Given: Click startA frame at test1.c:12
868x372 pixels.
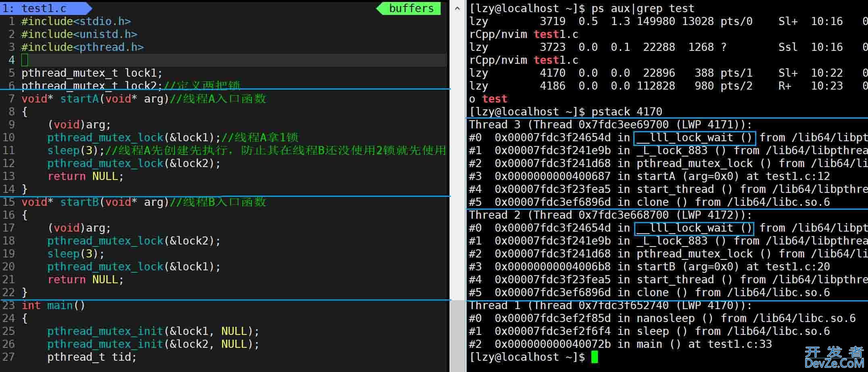Looking at the screenshot, I should click(649, 176).
